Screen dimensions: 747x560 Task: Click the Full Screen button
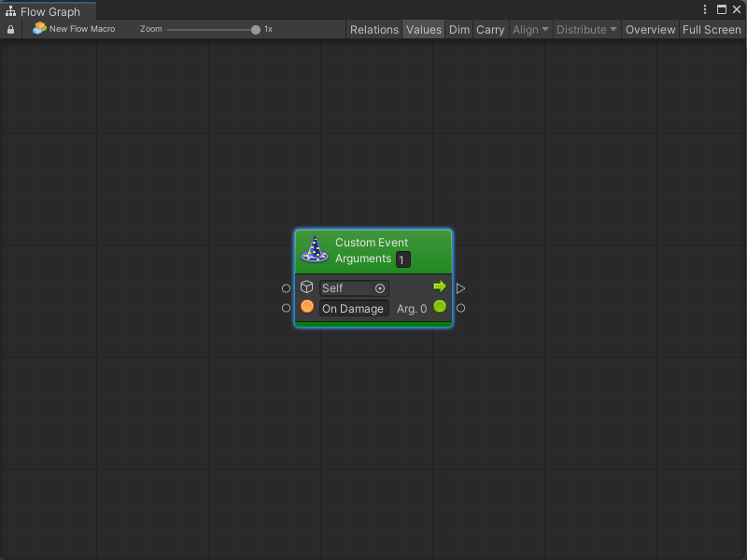pyautogui.click(x=712, y=30)
